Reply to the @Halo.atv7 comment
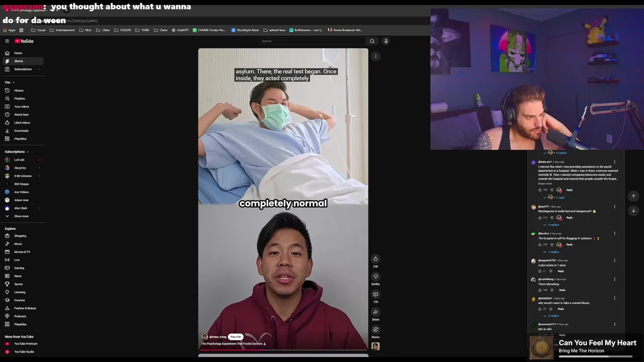The width and height of the screenshot is (644, 362). [569, 190]
